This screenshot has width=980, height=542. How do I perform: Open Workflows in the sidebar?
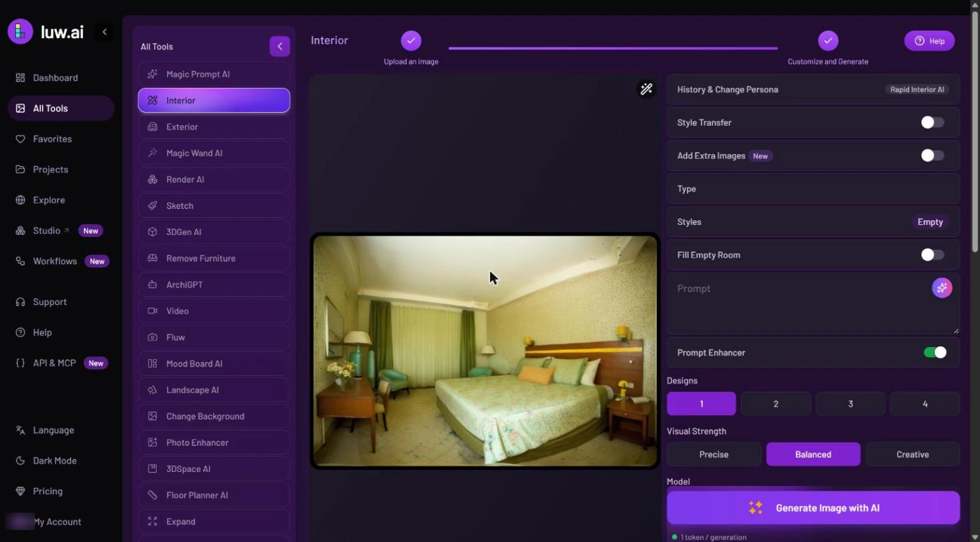click(x=61, y=261)
